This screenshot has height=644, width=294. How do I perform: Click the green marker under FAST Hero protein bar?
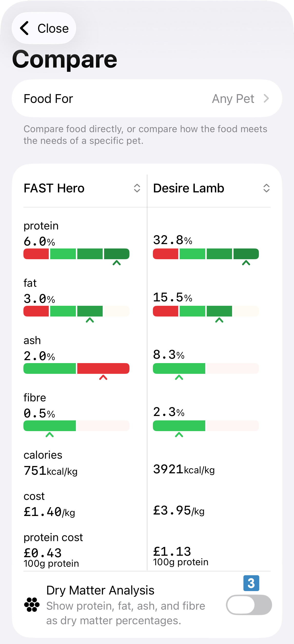pos(117,263)
